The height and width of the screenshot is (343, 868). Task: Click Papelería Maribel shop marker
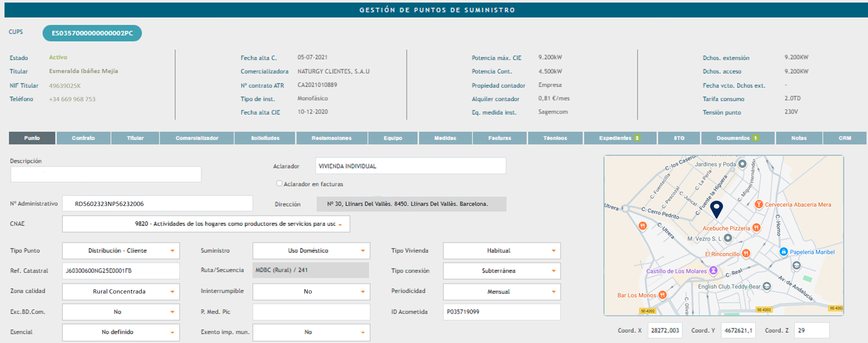[x=783, y=252]
